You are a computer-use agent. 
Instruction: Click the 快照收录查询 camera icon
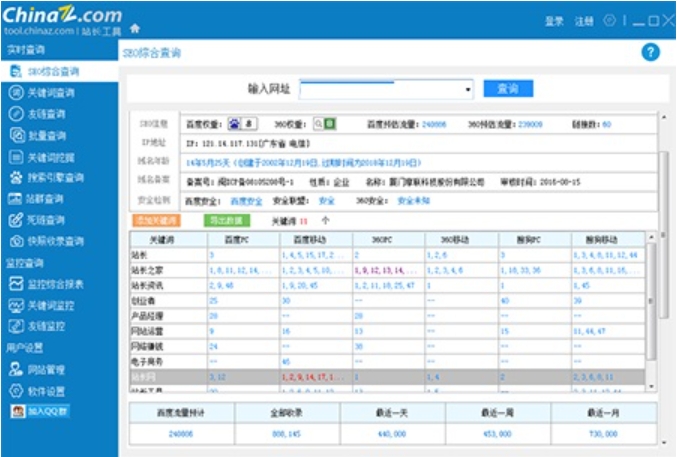click(16, 241)
